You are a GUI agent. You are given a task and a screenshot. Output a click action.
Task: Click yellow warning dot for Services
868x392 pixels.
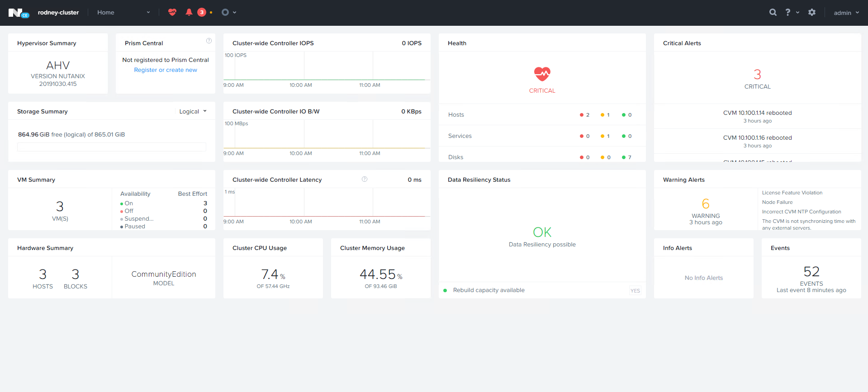point(602,136)
